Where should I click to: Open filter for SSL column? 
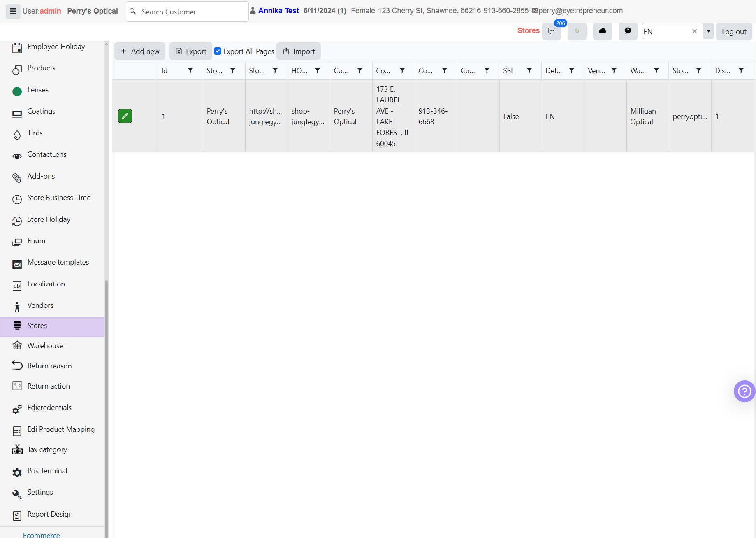529,70
